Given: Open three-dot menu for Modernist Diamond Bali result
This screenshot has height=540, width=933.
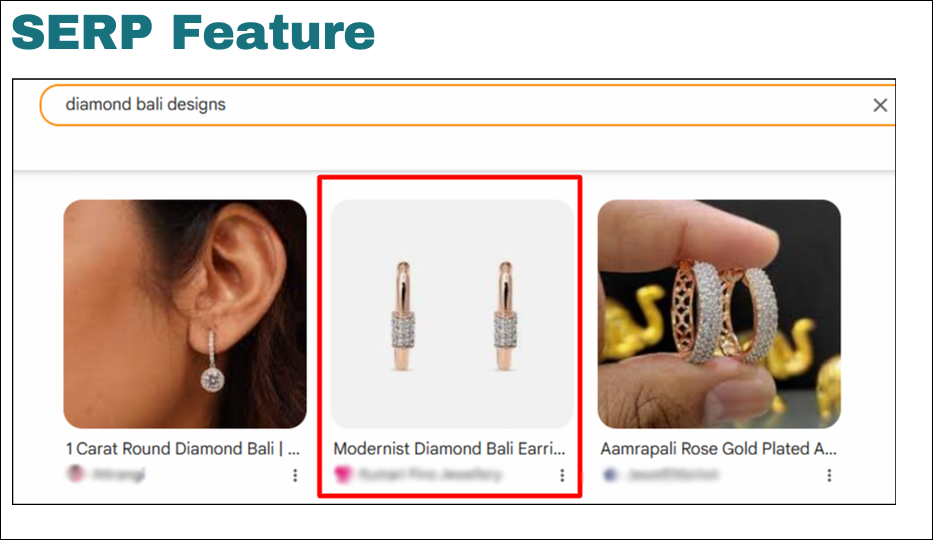Looking at the screenshot, I should coord(562,475).
